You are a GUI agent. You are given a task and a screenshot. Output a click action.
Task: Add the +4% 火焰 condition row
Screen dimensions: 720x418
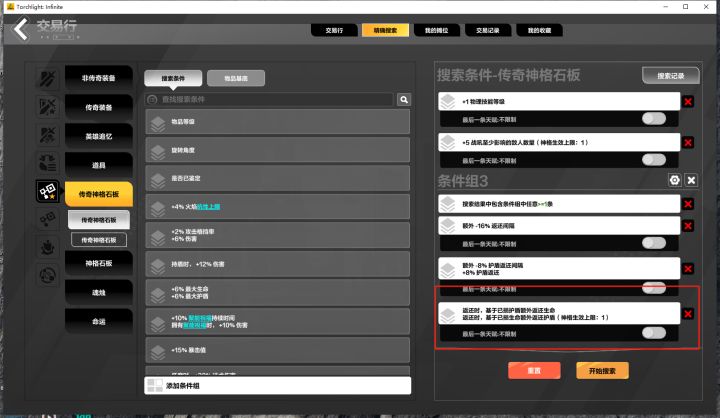pyautogui.click(x=277, y=207)
